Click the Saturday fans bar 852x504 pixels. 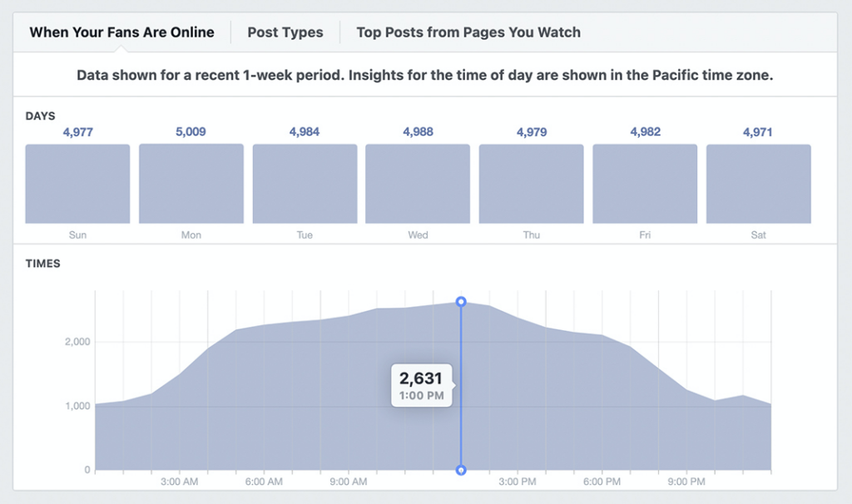tap(758, 183)
